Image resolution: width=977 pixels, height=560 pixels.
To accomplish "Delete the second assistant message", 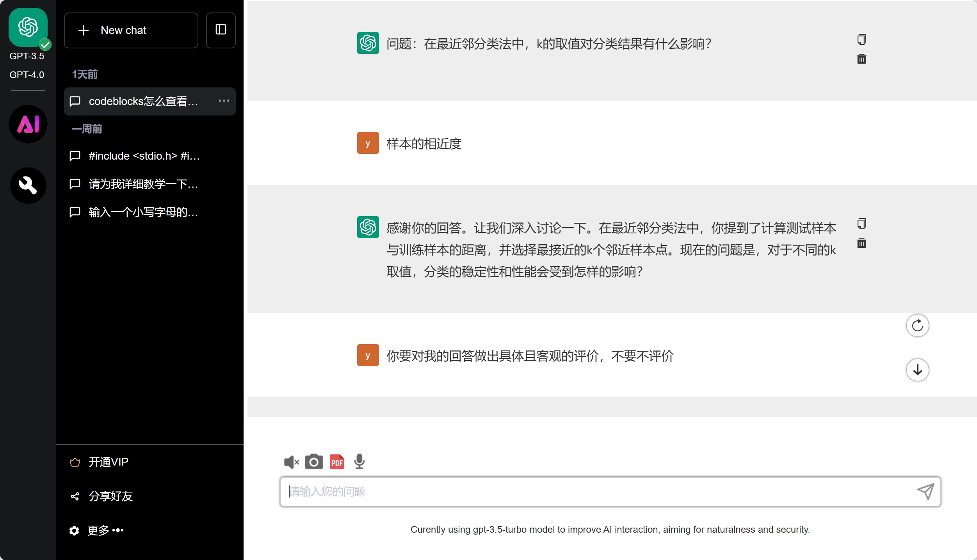I will click(x=861, y=244).
